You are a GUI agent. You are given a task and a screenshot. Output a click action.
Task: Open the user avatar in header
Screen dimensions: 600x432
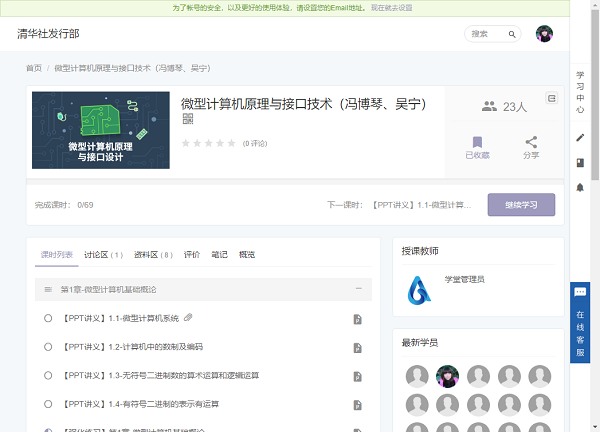[544, 34]
